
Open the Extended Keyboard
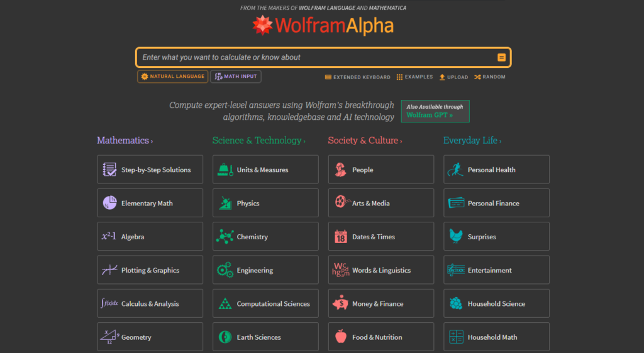point(358,77)
